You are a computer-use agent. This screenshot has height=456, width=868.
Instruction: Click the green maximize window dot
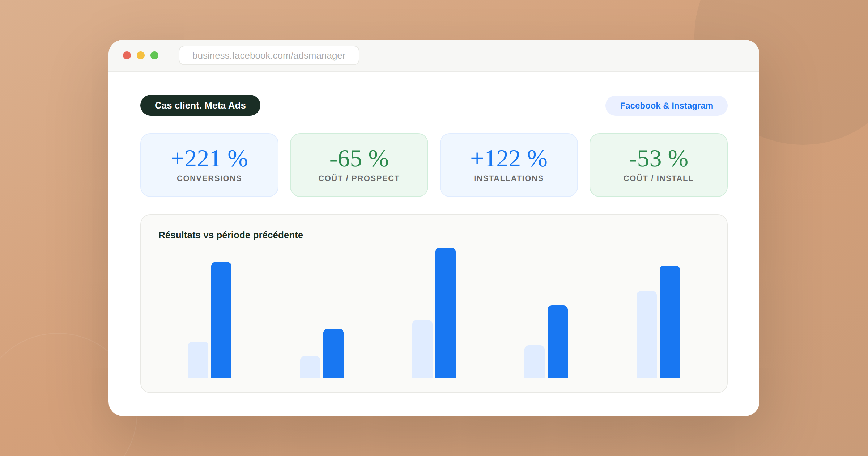pos(154,55)
